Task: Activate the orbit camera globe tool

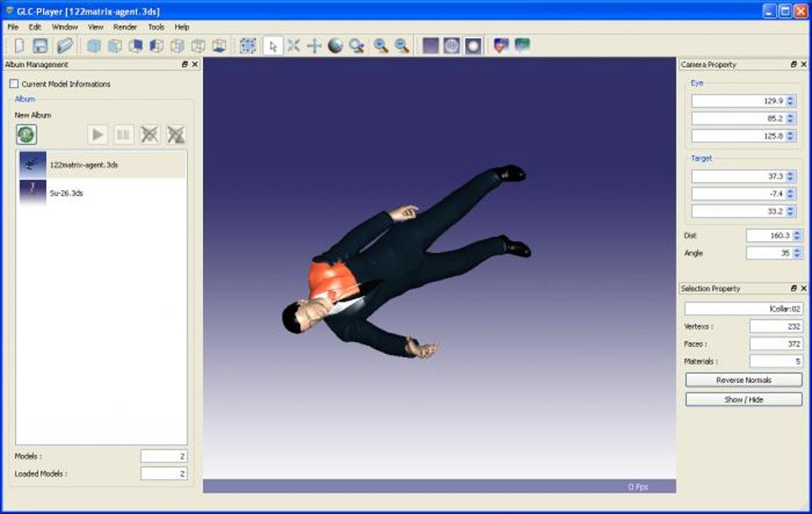Action: [x=334, y=46]
